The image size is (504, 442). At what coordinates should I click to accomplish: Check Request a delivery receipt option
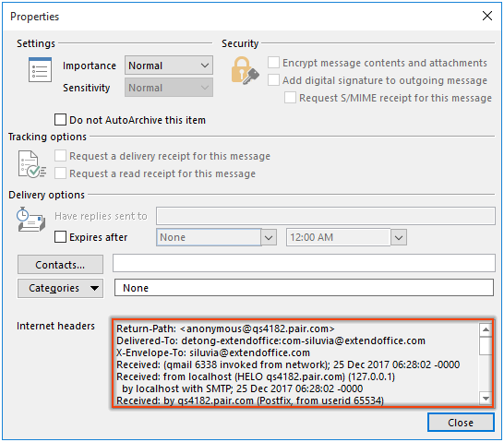click(x=60, y=156)
